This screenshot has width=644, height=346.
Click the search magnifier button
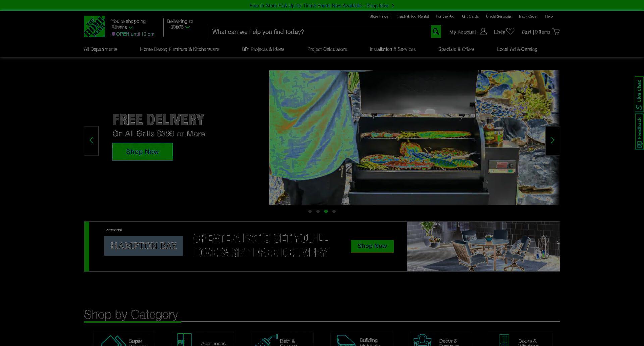click(x=436, y=32)
